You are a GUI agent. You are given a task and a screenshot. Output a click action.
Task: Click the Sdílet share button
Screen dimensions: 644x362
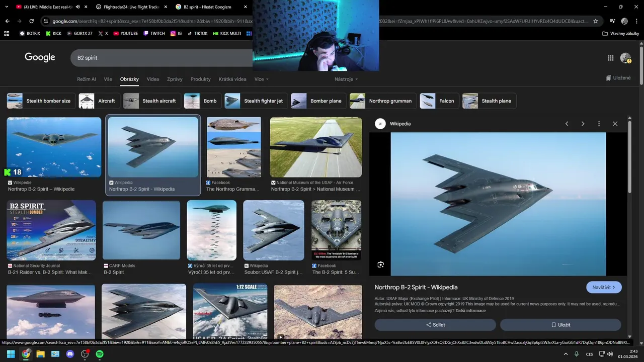coord(435,325)
